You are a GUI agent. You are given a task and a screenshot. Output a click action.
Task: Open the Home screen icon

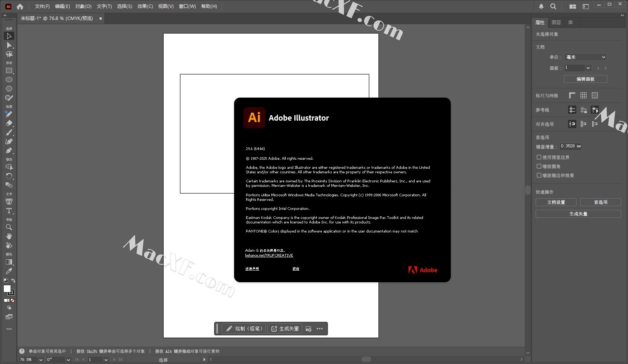coord(20,6)
